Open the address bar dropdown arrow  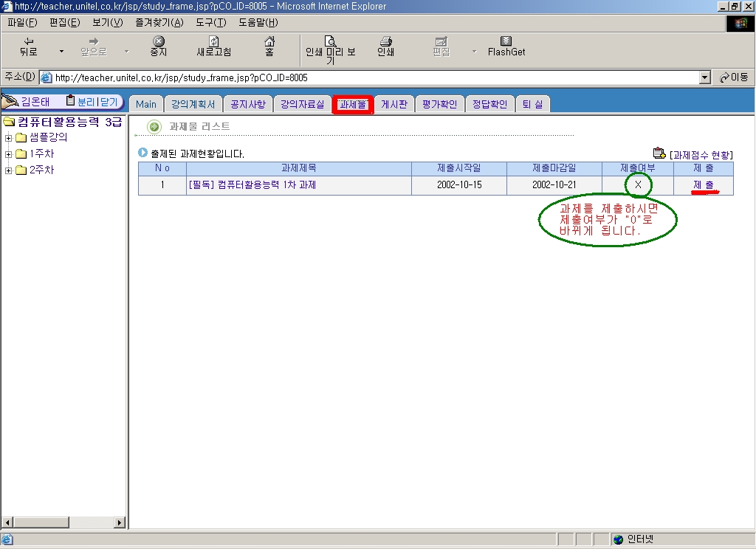[x=704, y=77]
